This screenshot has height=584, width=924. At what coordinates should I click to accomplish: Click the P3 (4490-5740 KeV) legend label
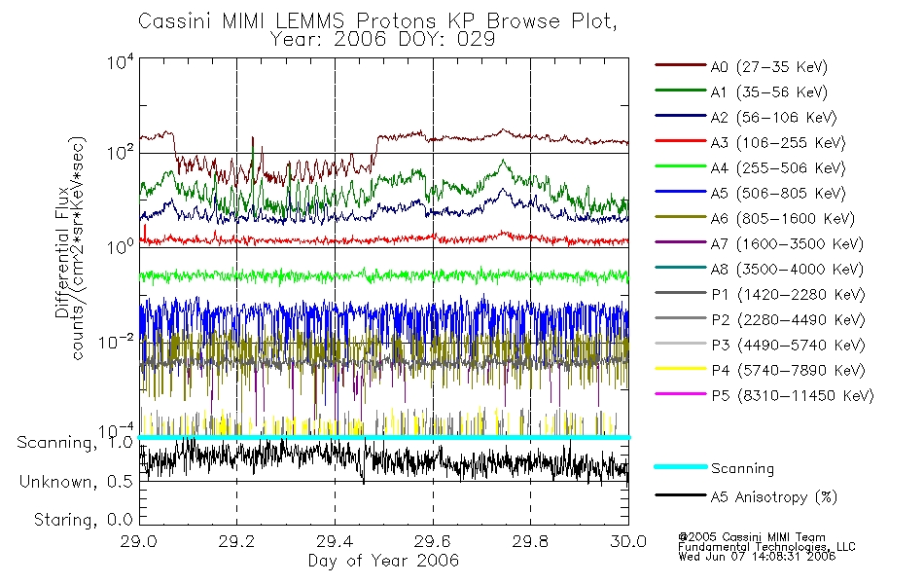pos(788,346)
